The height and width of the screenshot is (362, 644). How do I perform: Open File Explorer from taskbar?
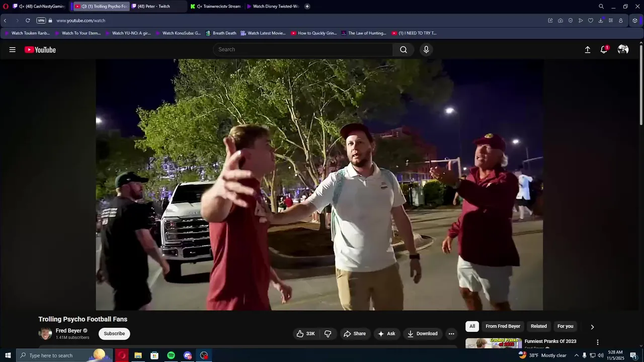[138, 355]
